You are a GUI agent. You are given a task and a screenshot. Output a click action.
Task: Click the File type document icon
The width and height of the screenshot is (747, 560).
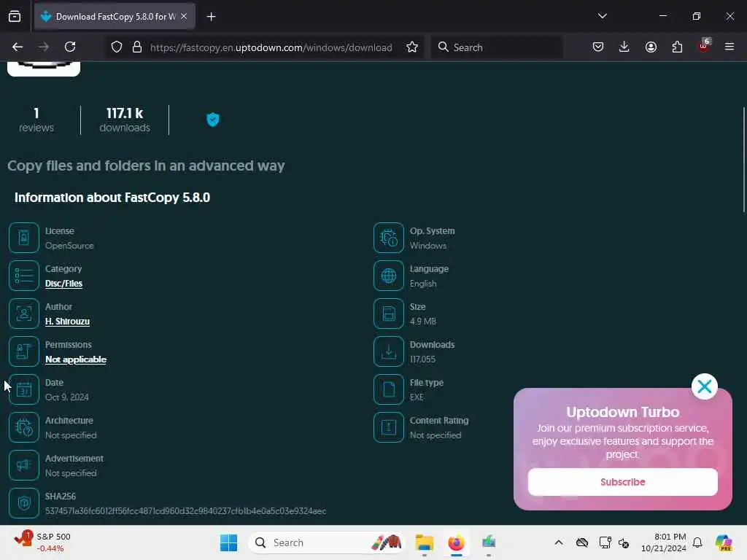(x=389, y=389)
